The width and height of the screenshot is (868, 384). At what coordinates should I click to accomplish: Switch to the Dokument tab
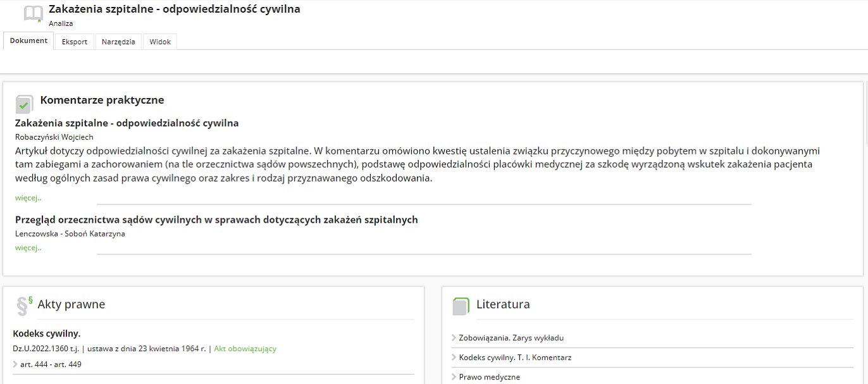(x=28, y=41)
